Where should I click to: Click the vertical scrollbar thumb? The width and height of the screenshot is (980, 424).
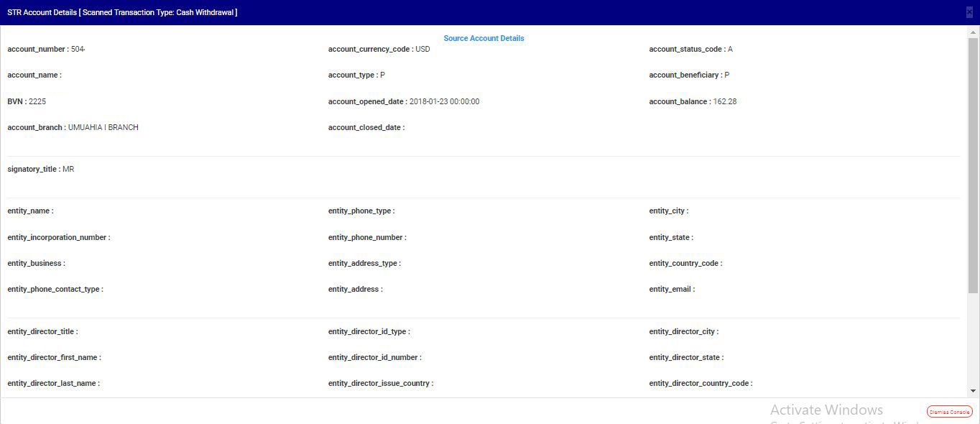coord(974,165)
